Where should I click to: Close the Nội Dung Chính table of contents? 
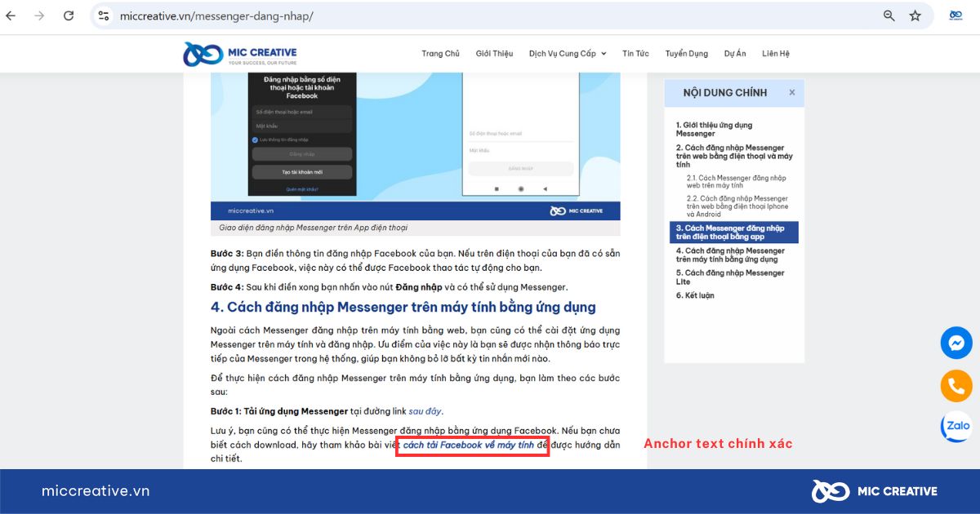tap(792, 93)
